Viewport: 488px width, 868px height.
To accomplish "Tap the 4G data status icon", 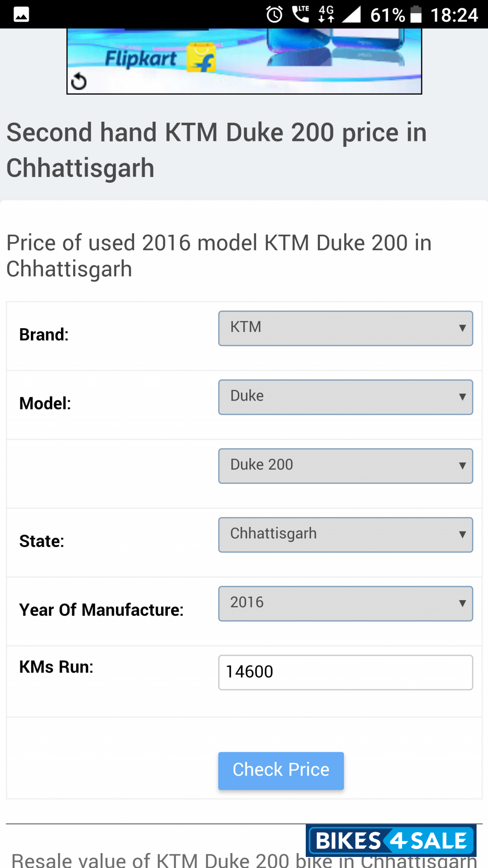I will (326, 14).
